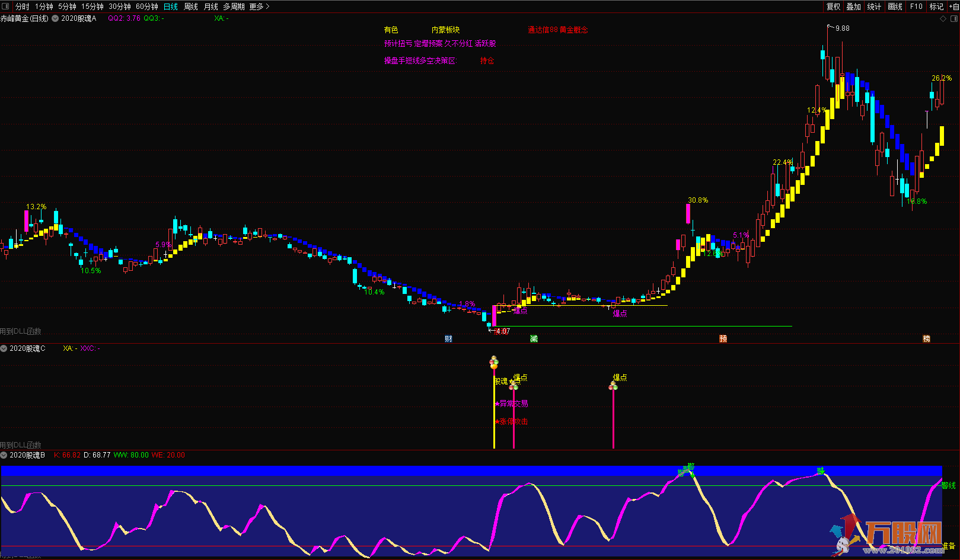Click the diamond icon at chart top-right
This screenshot has width=960, height=560.
pyautogui.click(x=943, y=18)
